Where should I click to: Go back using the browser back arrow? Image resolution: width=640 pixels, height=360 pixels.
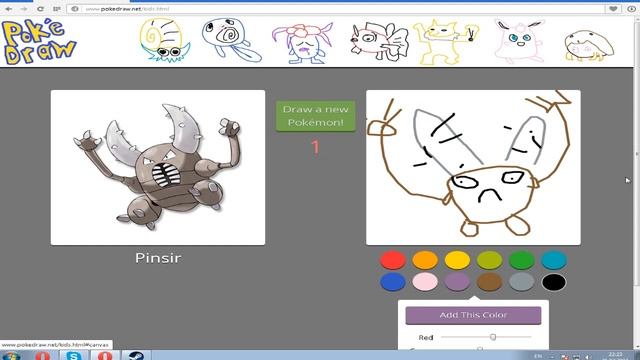pos(9,9)
